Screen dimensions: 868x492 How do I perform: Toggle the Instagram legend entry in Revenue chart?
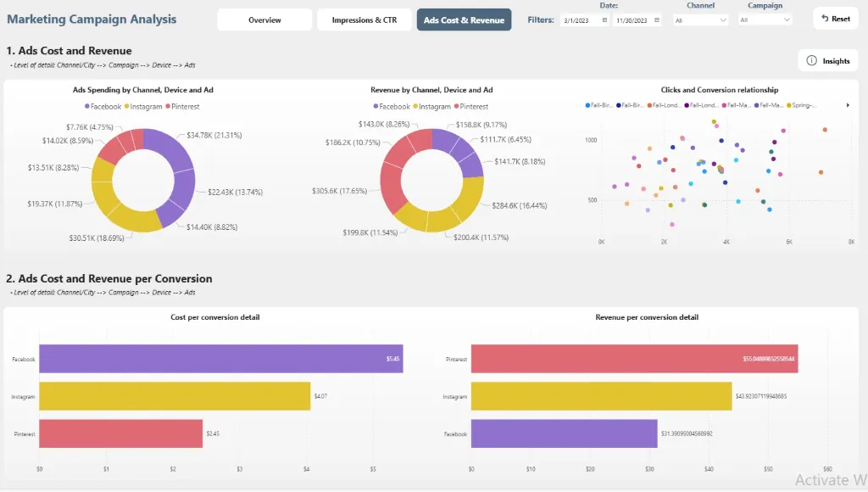pos(432,107)
